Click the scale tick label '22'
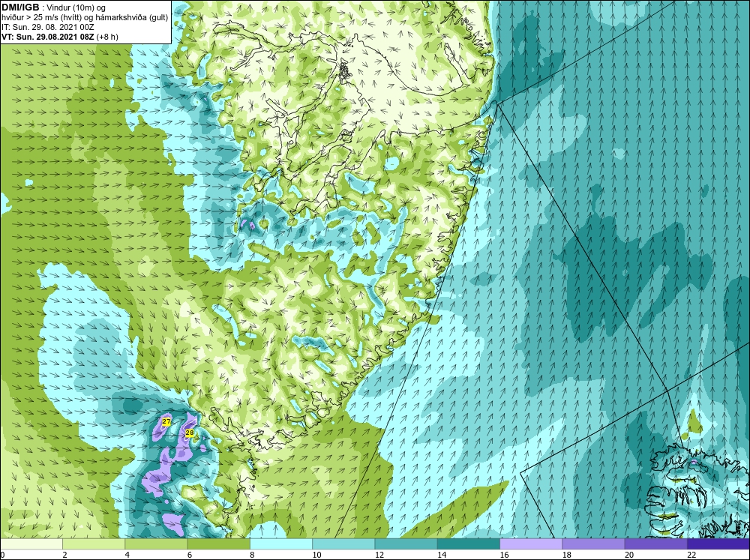This screenshot has width=750, height=560. (x=691, y=555)
